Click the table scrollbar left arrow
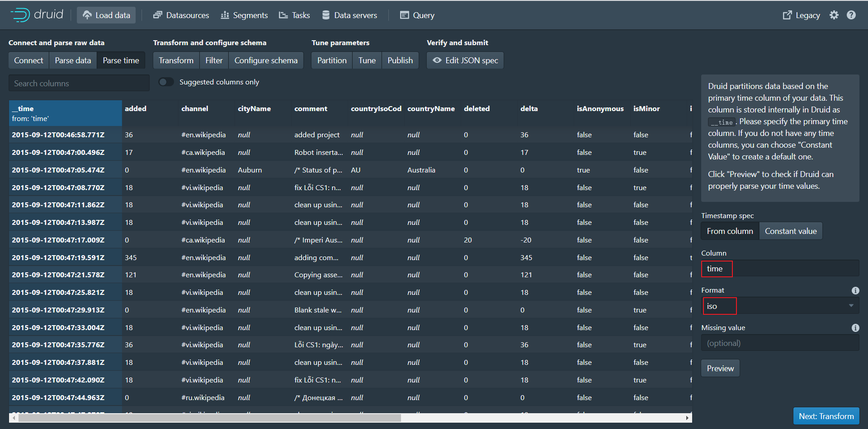Image resolution: width=868 pixels, height=429 pixels. (x=14, y=418)
